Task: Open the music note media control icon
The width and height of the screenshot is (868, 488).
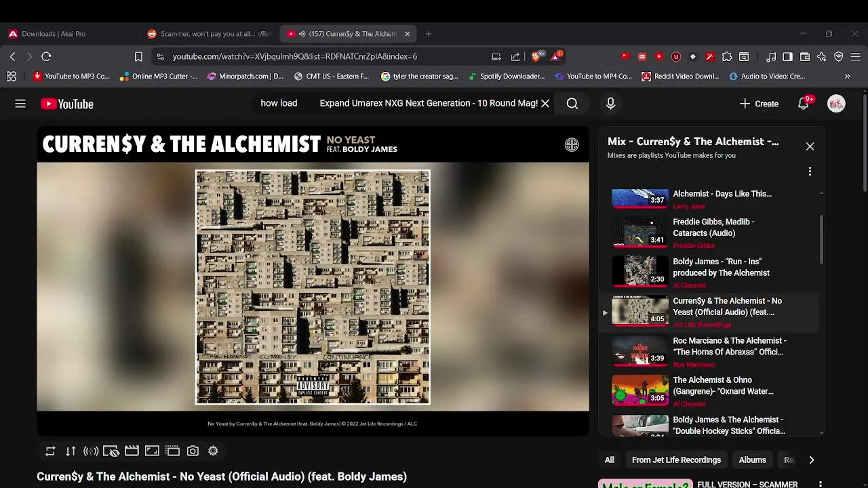Action: pos(771,57)
